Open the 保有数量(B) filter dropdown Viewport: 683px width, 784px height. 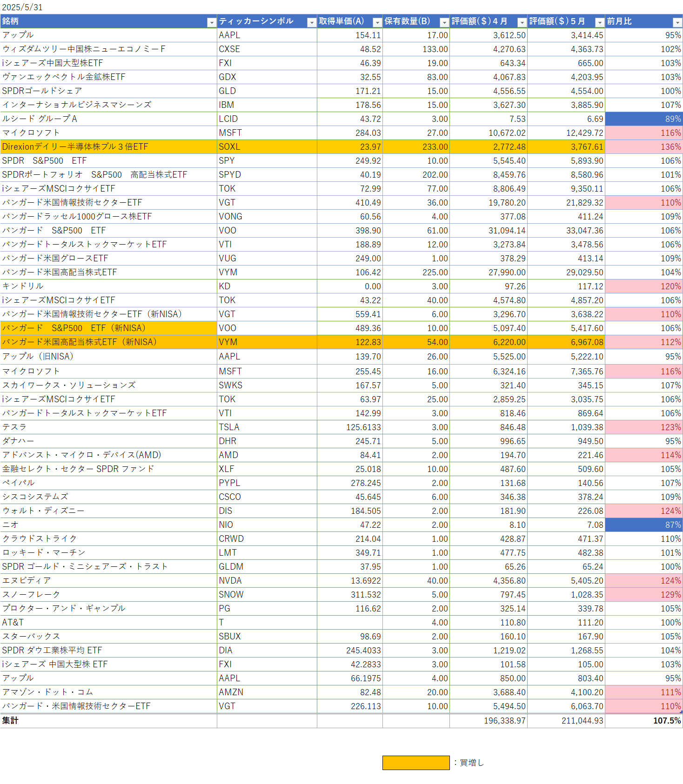(444, 22)
